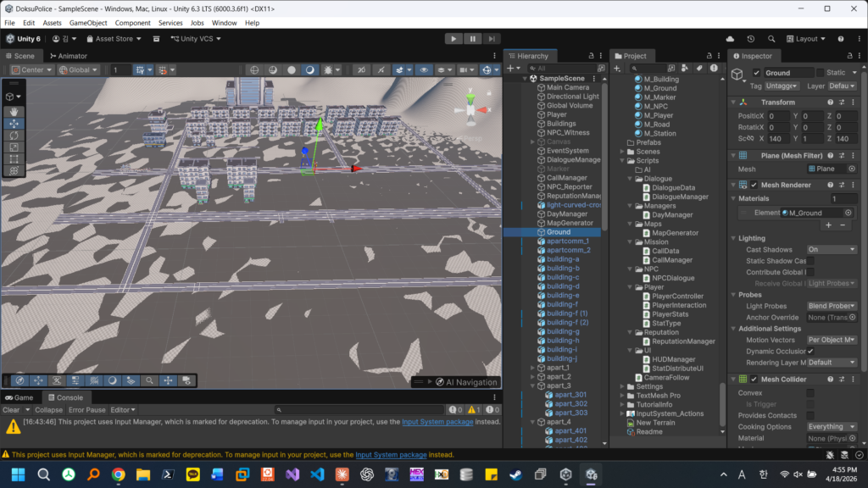
Task: Toggle scene visibility eye icon
Action: (x=424, y=69)
